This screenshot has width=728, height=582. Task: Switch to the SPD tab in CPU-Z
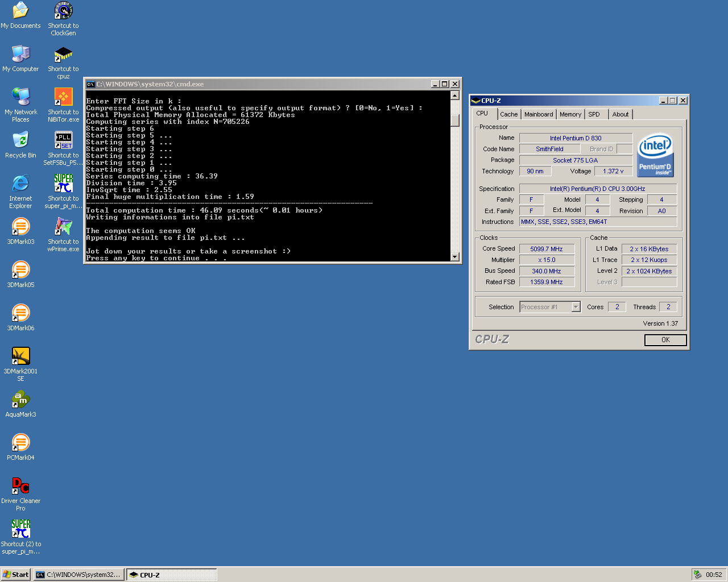[x=596, y=114]
